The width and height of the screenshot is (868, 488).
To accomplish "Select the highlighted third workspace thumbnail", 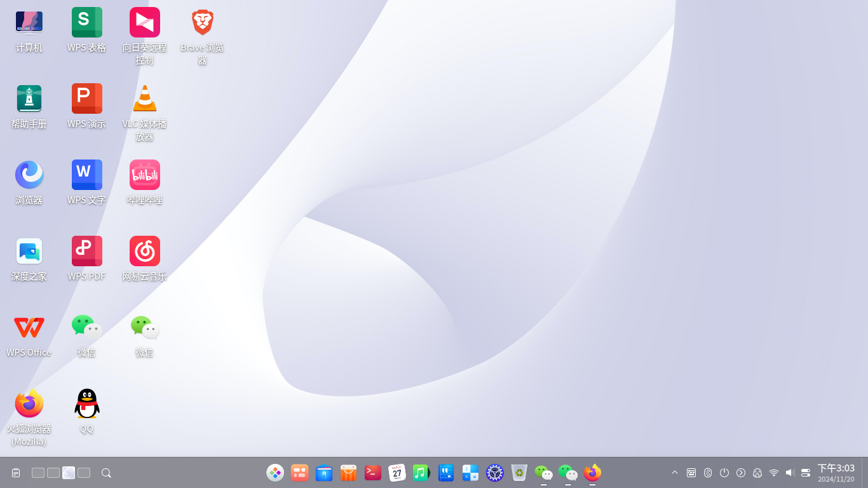I will (69, 473).
